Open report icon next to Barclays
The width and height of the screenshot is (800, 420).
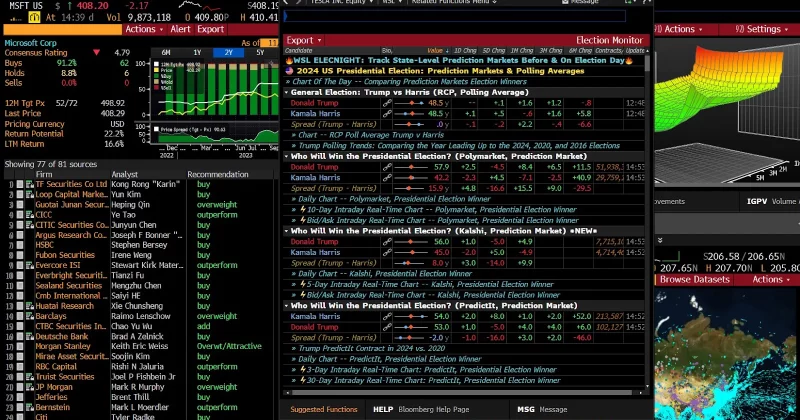[x=30, y=316]
